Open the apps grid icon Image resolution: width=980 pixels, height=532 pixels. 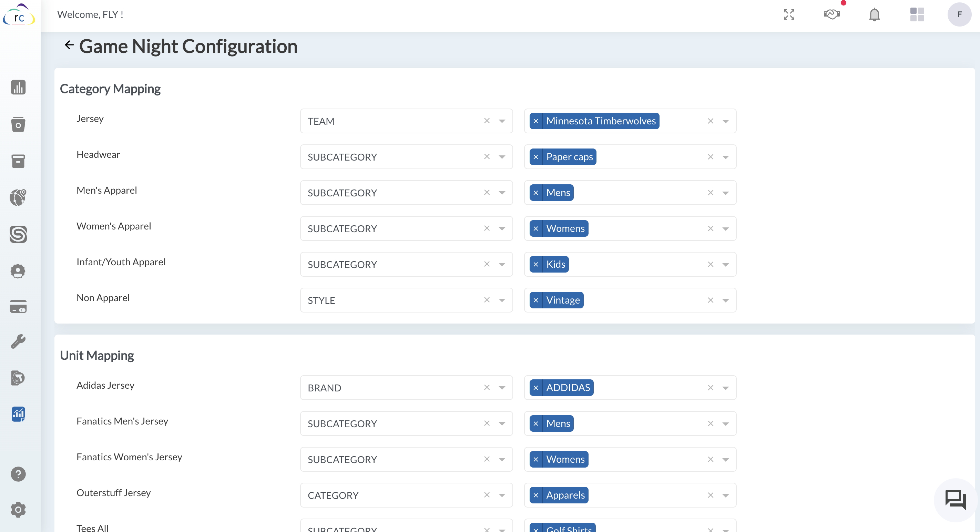coord(917,14)
